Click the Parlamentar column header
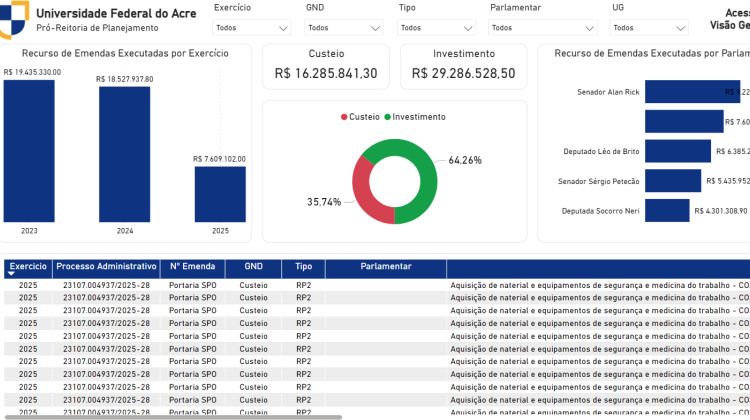Image resolution: width=750 pixels, height=420 pixels. click(x=385, y=267)
